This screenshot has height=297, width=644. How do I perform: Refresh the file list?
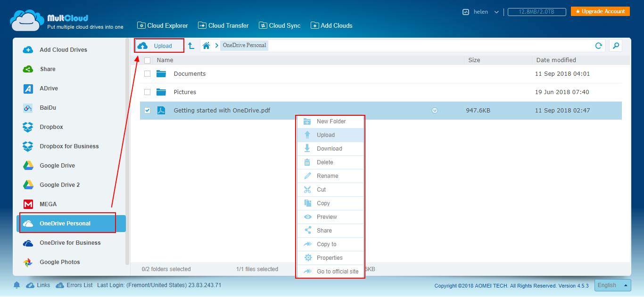click(x=599, y=46)
